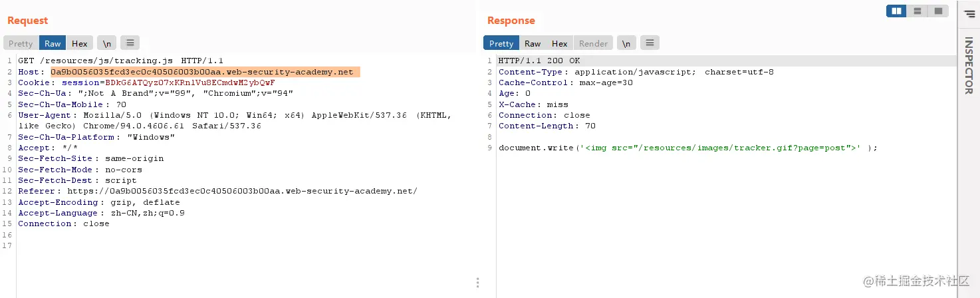
Task: Click the Referer header line
Action: (x=217, y=191)
